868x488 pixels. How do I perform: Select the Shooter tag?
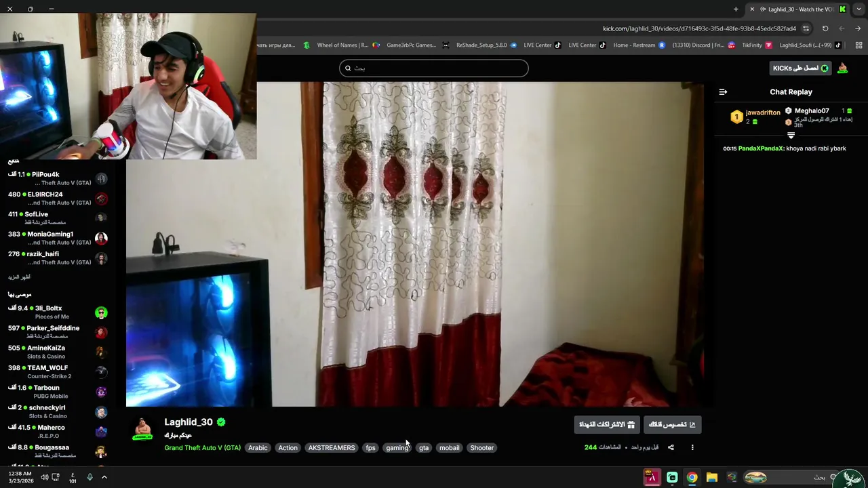tap(482, 448)
